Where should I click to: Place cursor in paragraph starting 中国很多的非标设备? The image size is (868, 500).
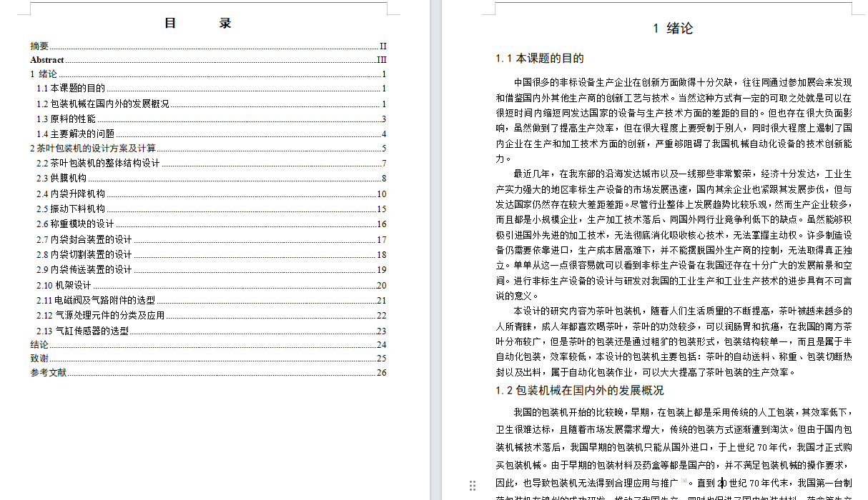point(674,120)
